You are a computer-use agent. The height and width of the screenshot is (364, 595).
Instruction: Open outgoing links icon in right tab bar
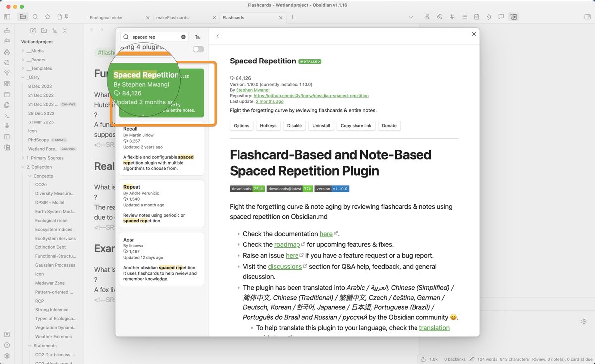pyautogui.click(x=439, y=17)
